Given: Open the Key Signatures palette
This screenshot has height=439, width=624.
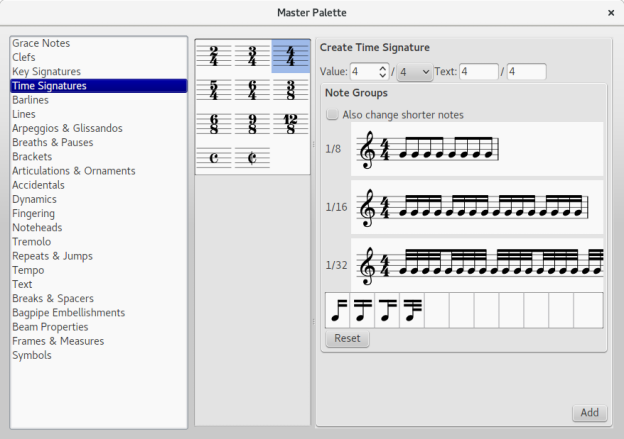Looking at the screenshot, I should (x=47, y=71).
